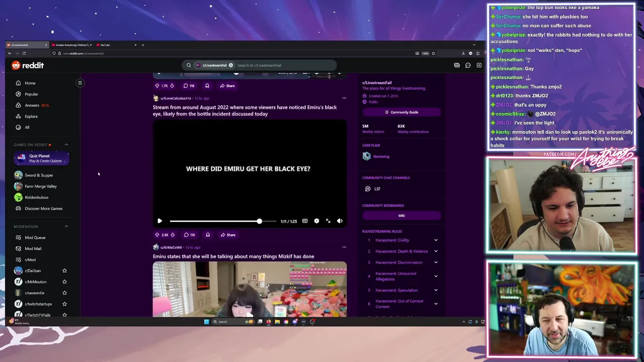The image size is (644, 362).
Task: Give award to the 1.7K post
Action: click(x=207, y=86)
